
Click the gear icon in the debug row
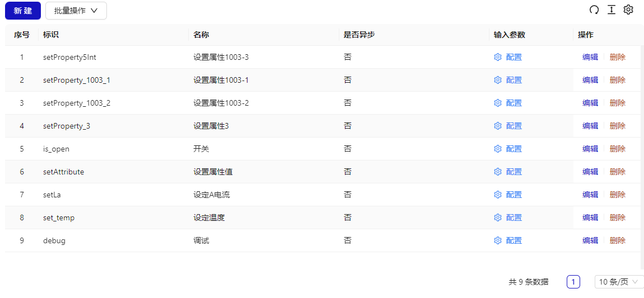coord(497,240)
